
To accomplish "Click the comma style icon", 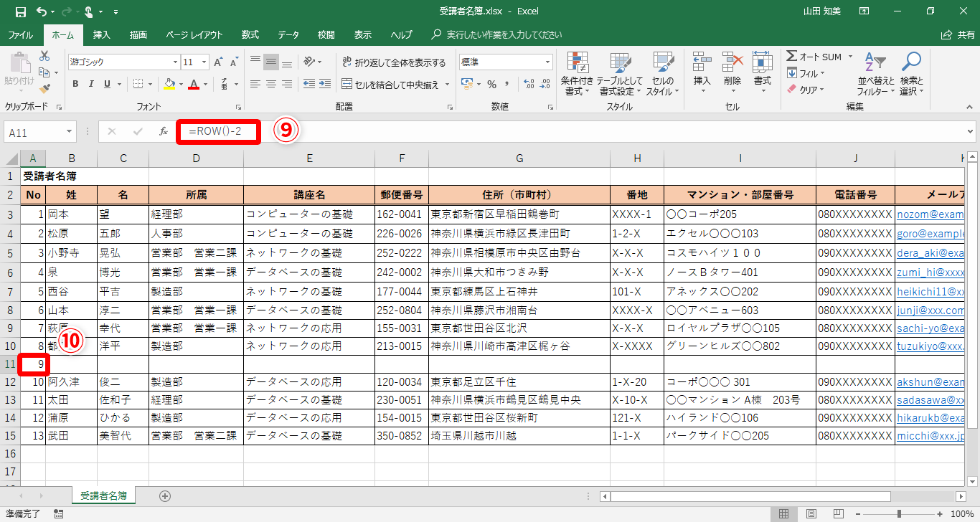I will coord(509,84).
